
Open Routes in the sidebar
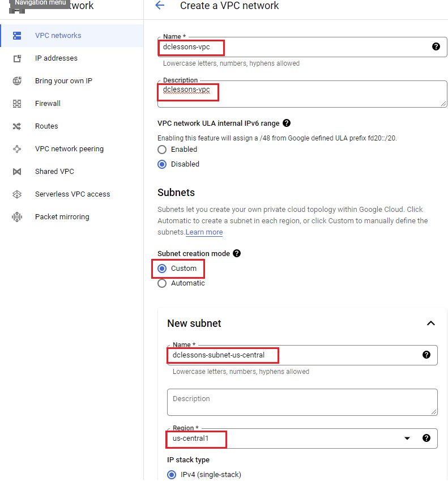tap(72, 126)
